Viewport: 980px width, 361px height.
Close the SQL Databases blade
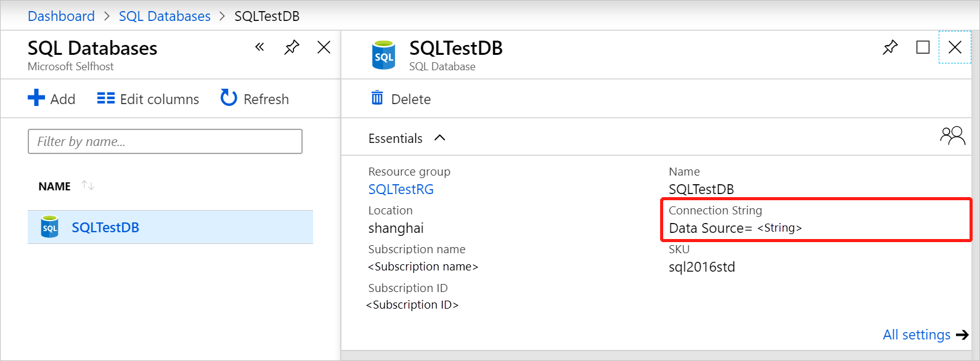324,47
